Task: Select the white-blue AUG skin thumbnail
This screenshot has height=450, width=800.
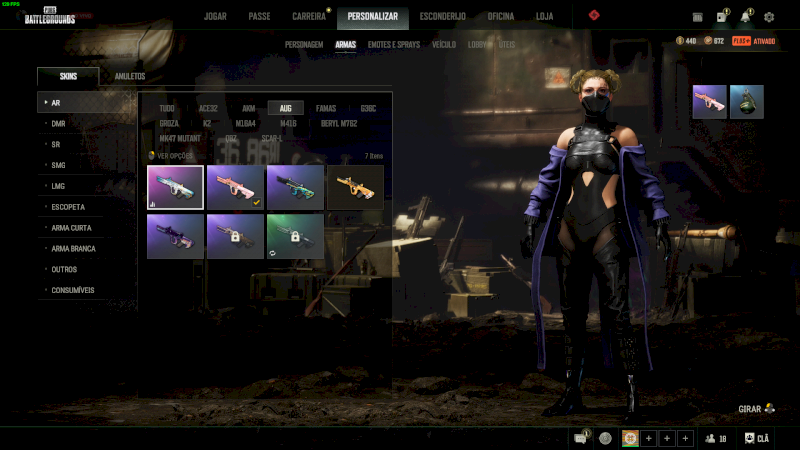Action: point(176,187)
